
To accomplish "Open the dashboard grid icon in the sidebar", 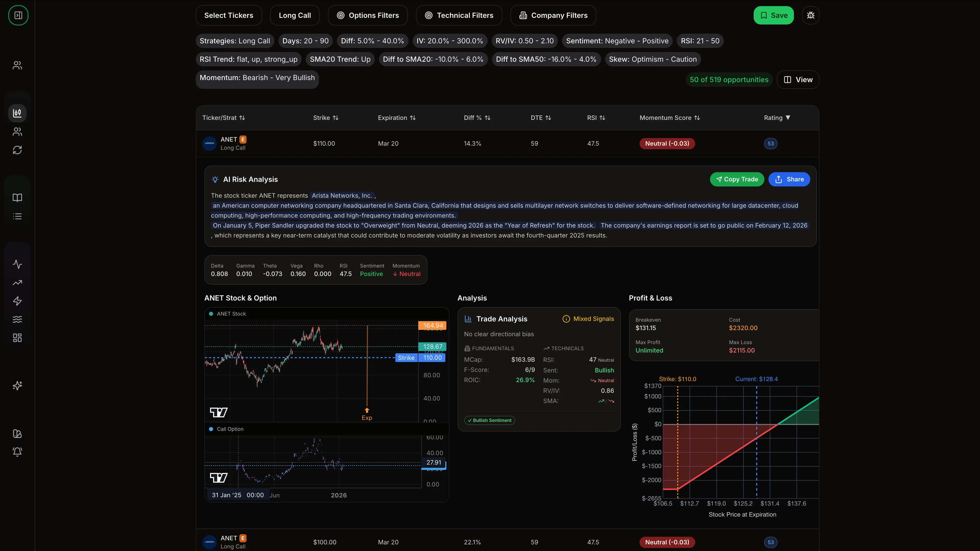I will pyautogui.click(x=18, y=338).
